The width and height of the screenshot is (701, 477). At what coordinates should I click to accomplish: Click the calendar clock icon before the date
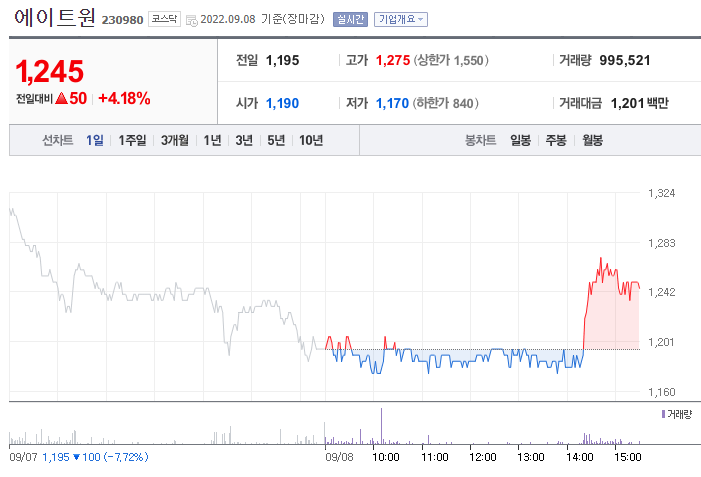(x=191, y=21)
